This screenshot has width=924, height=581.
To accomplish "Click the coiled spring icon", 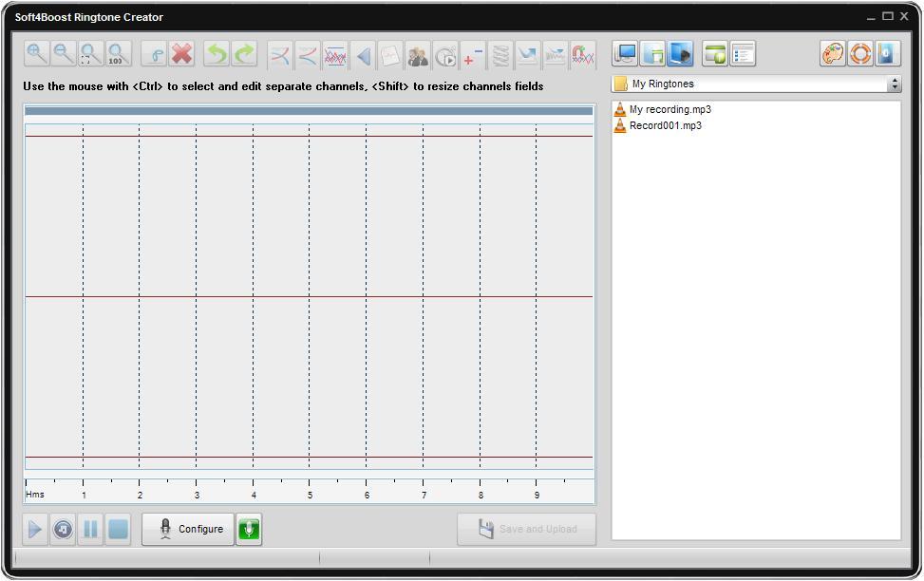I will tap(500, 55).
